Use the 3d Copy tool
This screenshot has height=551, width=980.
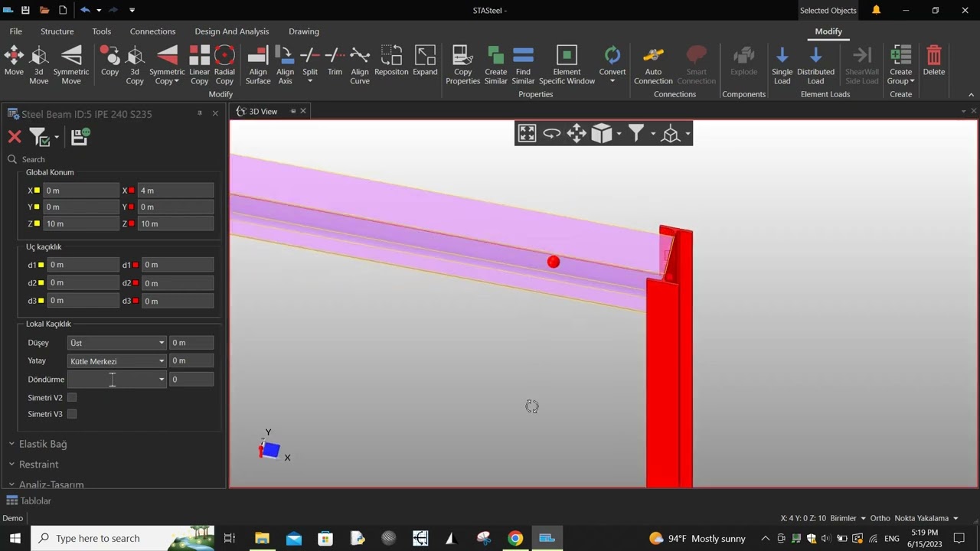135,65
